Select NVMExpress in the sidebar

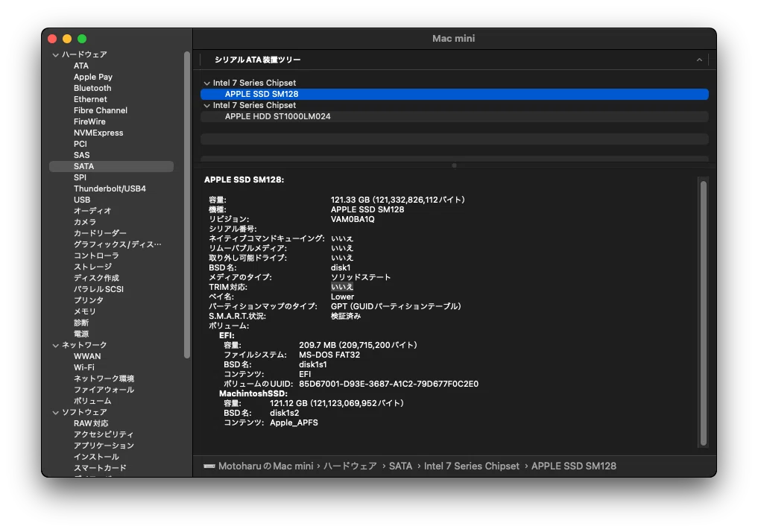pyautogui.click(x=98, y=133)
